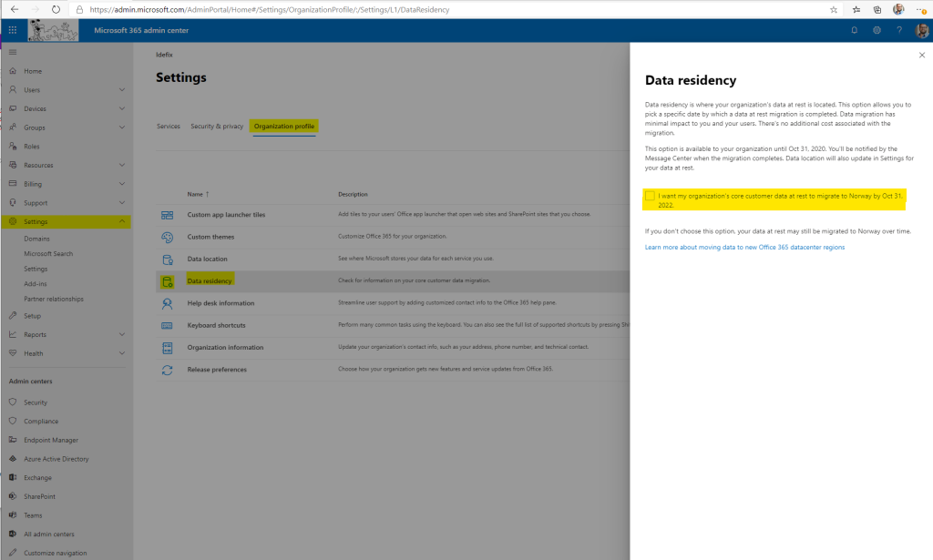Collapse the Settings section chevron
933x560 pixels.
122,221
